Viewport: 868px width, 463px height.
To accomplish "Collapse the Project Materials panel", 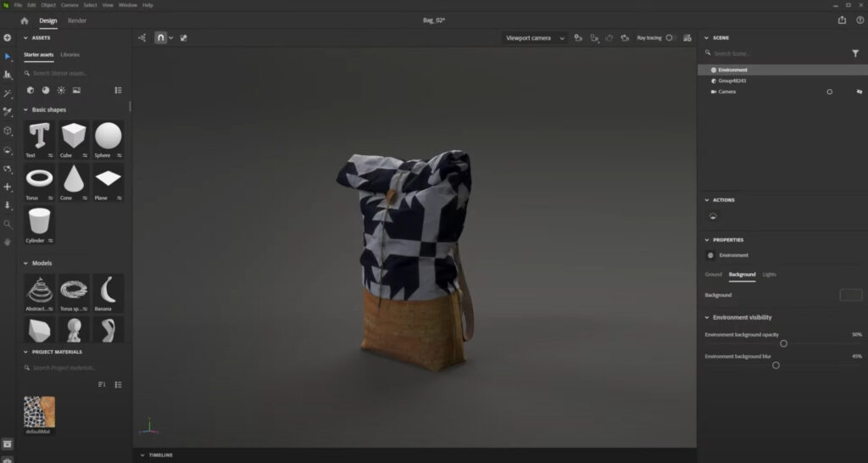I will 25,352.
